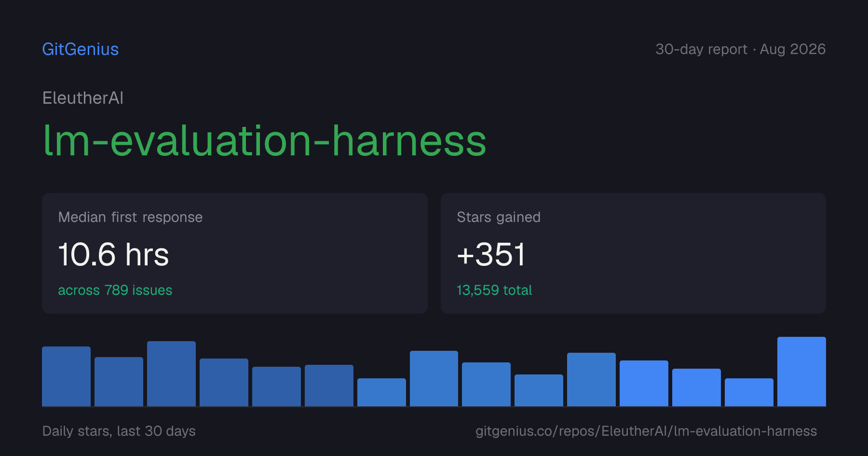Select the "30-day report · Aug 2026" header text

click(741, 49)
